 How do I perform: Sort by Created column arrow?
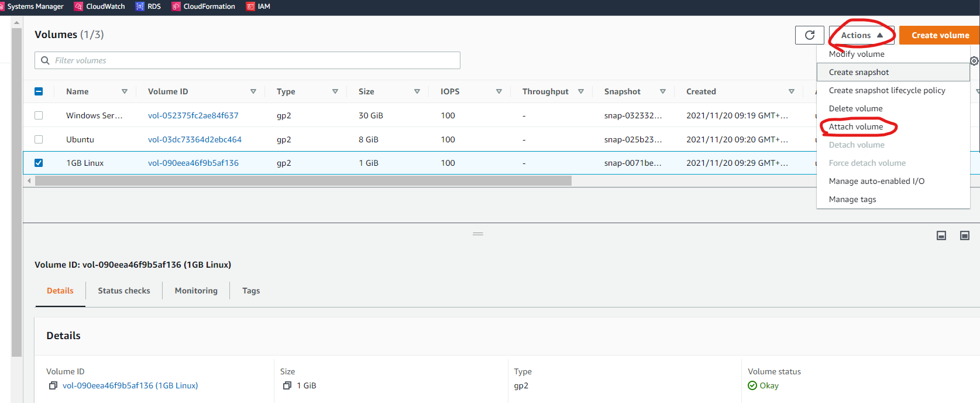coord(792,91)
